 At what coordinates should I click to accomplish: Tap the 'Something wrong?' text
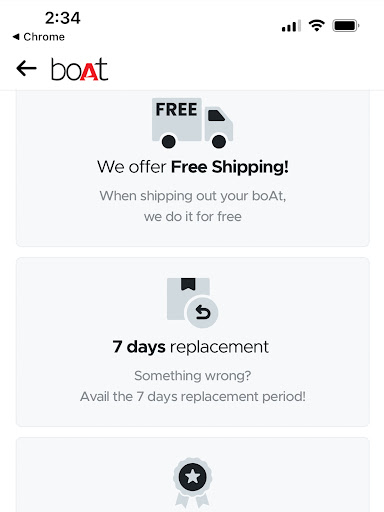pyautogui.click(x=193, y=376)
